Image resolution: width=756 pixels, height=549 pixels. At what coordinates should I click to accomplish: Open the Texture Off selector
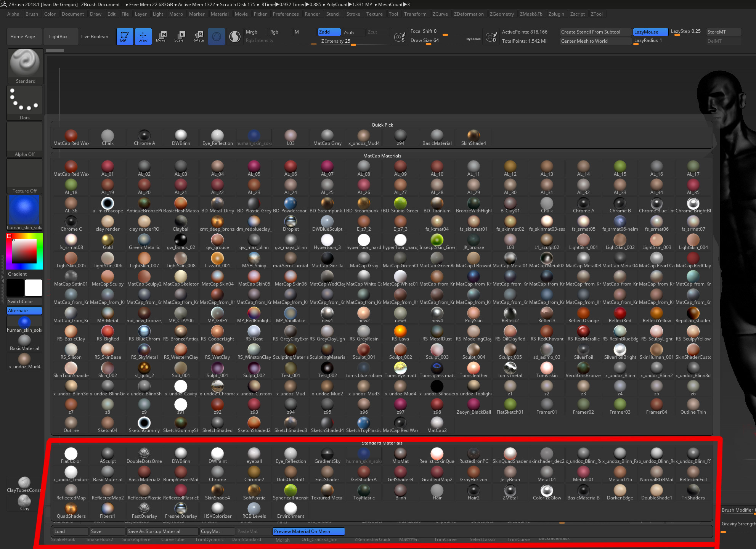point(24,176)
